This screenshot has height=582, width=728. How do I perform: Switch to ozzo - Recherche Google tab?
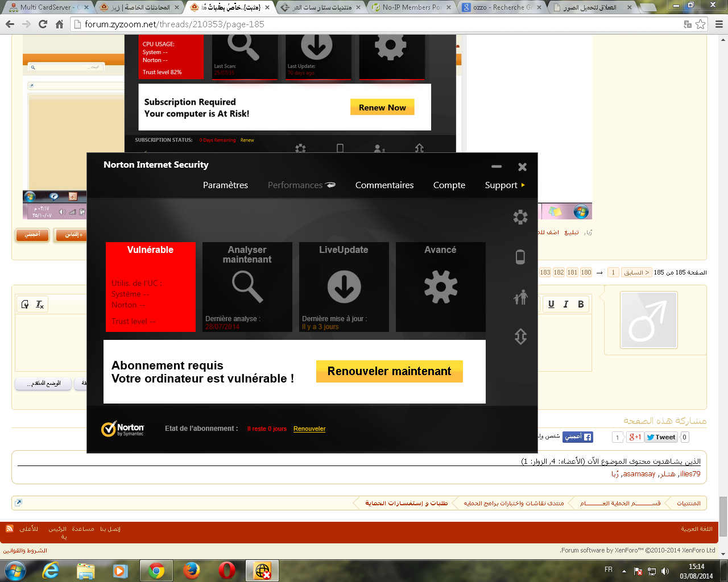coord(503,7)
